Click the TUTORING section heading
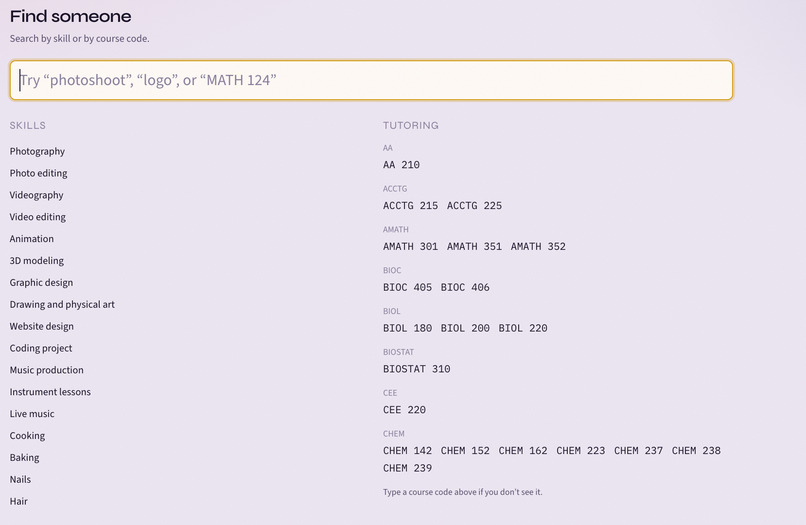 tap(411, 125)
